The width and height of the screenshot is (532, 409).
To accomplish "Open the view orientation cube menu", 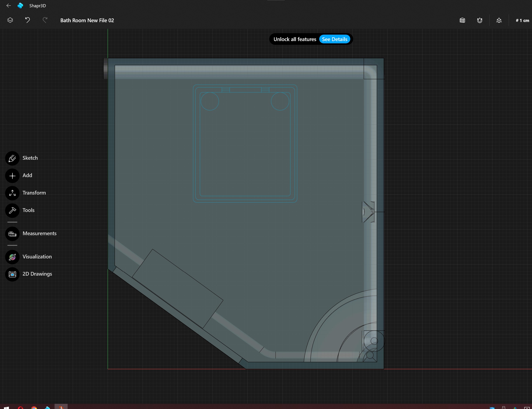I will tap(499, 21).
